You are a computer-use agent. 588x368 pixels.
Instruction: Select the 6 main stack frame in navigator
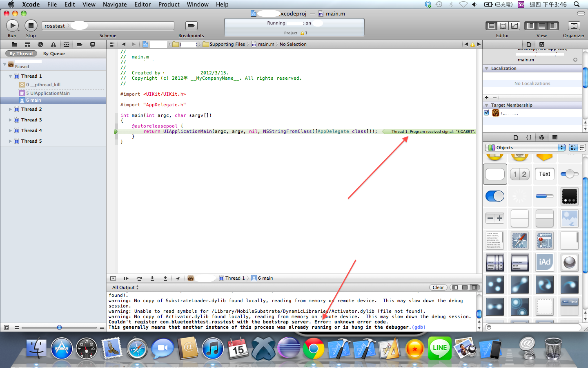(53, 100)
